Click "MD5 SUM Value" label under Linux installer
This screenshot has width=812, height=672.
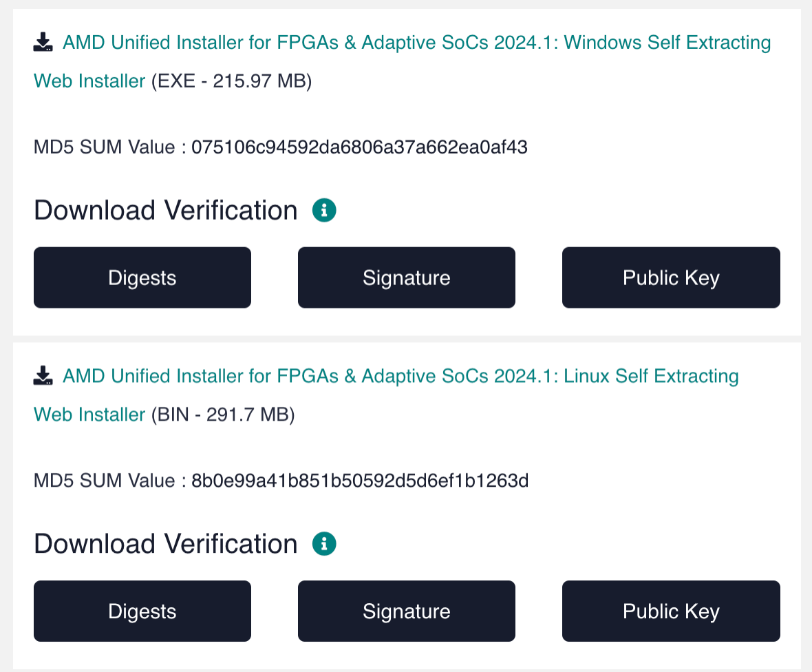point(104,481)
